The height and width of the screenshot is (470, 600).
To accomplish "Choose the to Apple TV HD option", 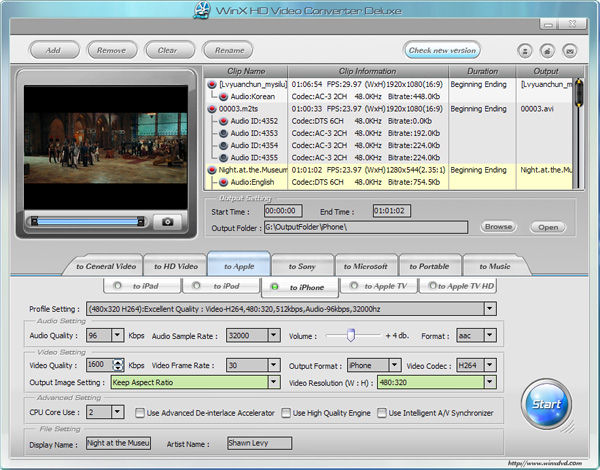I will 432,286.
